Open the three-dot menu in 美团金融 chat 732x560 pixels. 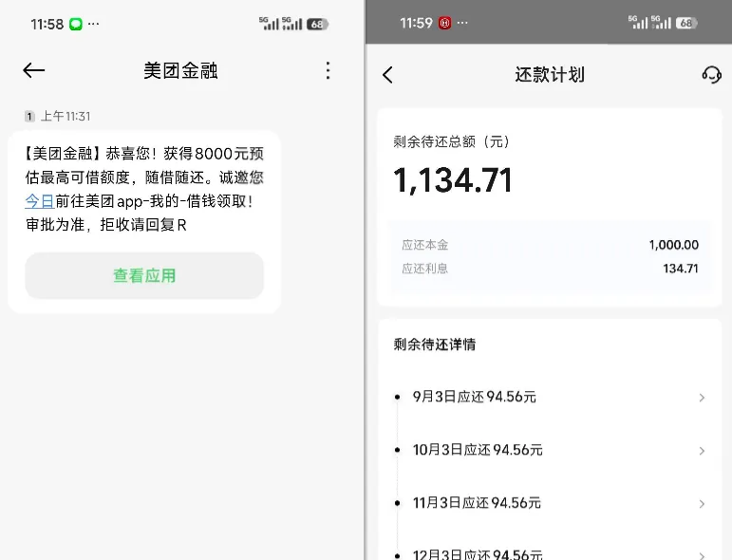point(328,70)
